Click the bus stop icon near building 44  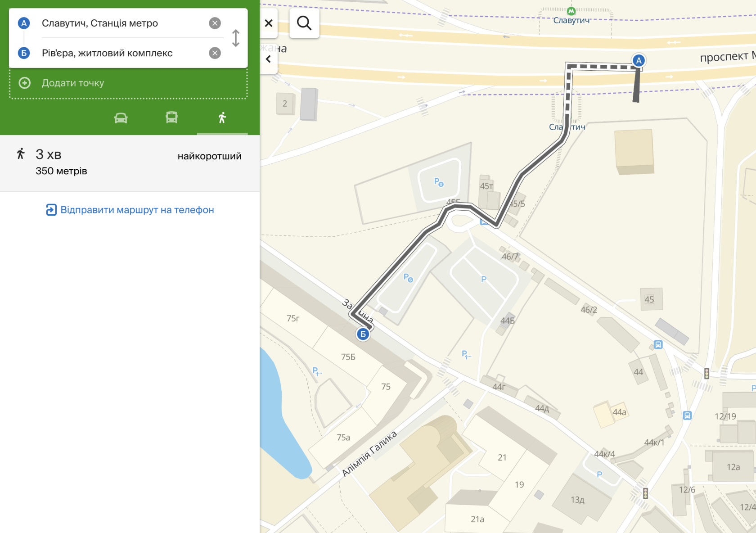[x=658, y=345]
